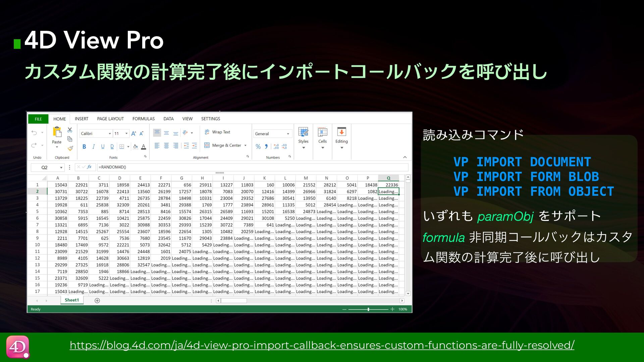This screenshot has height=362, width=644.
Task: Open the Editing dropdown
Action: 341,138
